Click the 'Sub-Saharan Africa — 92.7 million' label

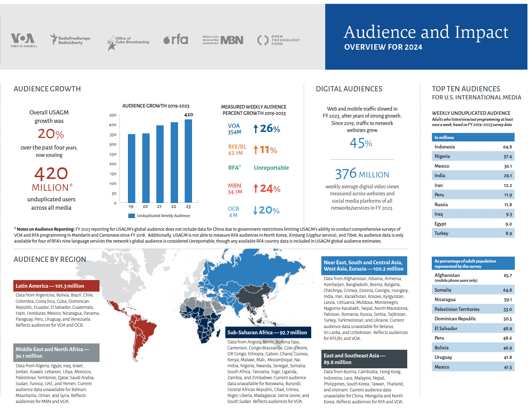coord(268,332)
